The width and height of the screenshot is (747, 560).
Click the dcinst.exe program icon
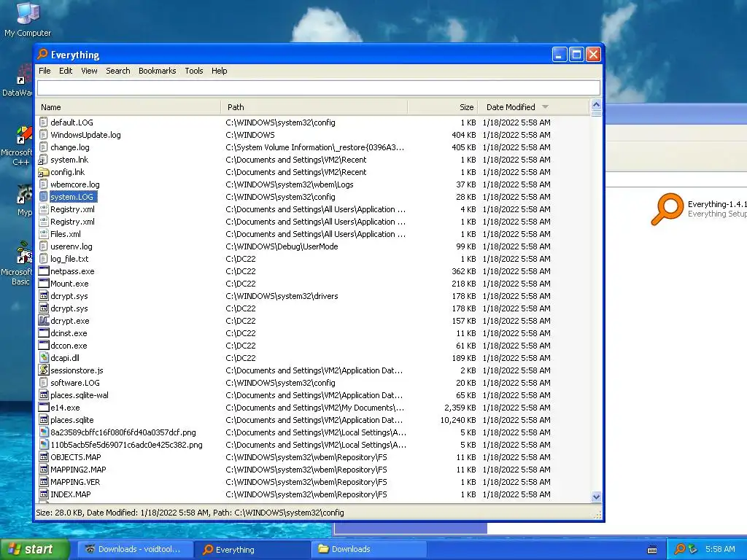43,332
